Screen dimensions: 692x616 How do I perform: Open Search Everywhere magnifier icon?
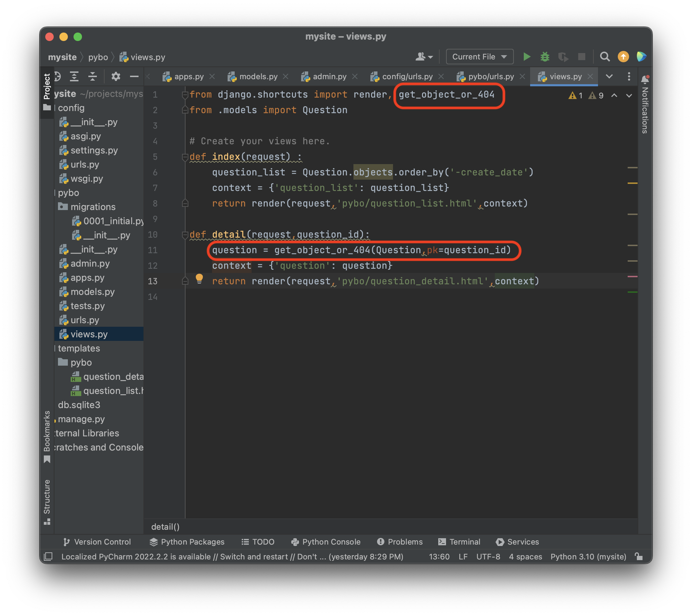tap(605, 57)
